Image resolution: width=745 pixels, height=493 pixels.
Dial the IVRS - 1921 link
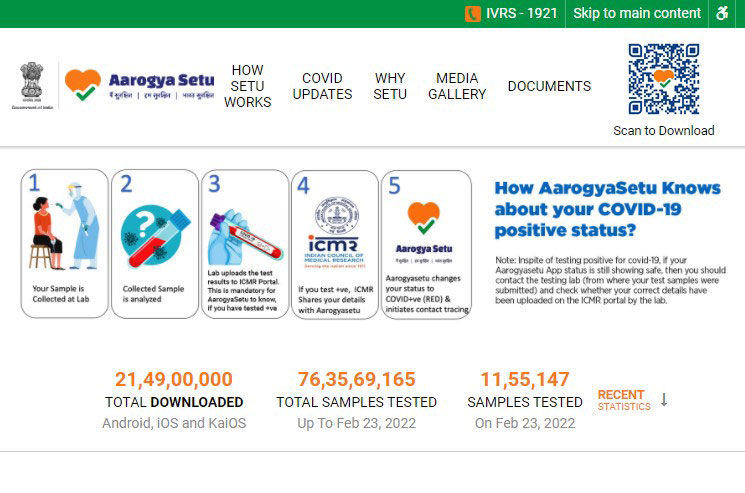pyautogui.click(x=521, y=13)
